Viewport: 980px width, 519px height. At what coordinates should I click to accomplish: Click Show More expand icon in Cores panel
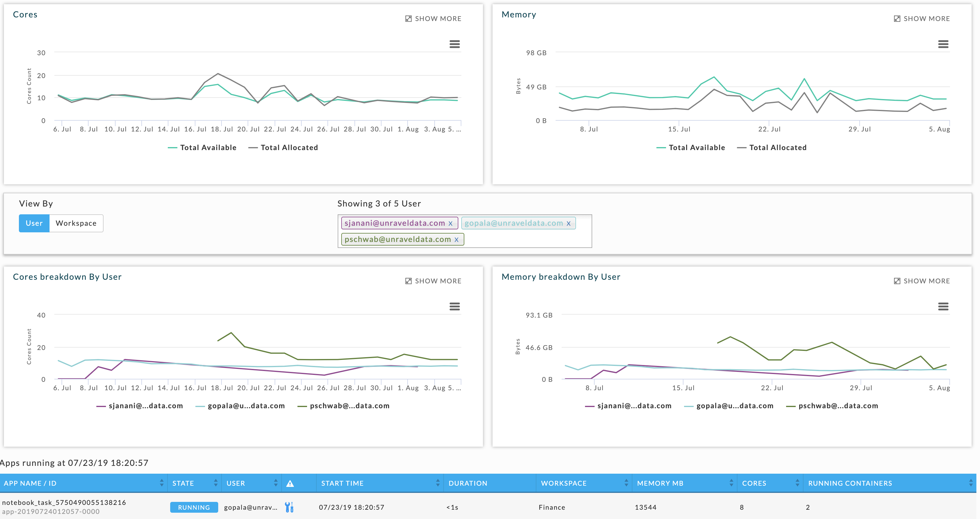(408, 19)
